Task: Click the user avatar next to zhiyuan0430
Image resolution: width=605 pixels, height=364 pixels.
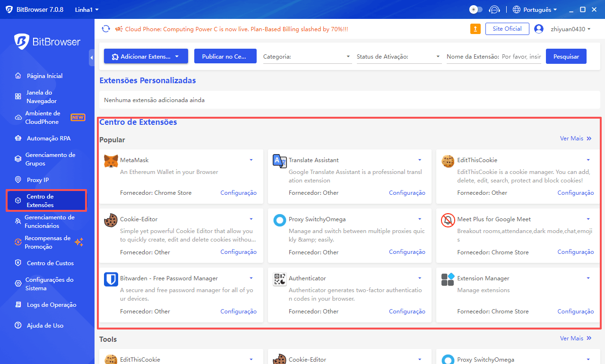Action: (539, 28)
